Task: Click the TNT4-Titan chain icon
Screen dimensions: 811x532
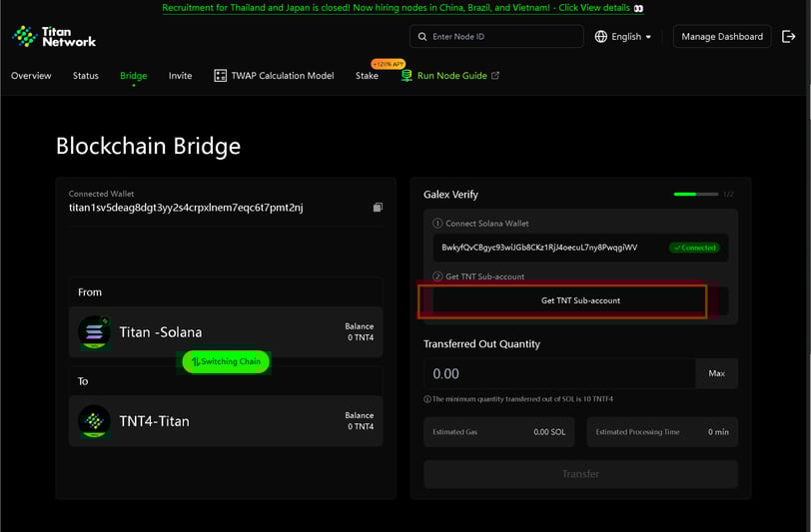Action: point(94,421)
